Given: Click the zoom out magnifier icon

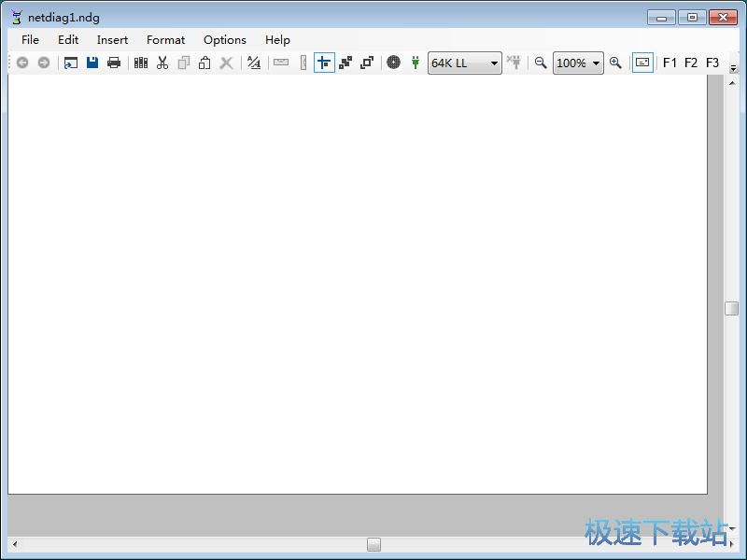Looking at the screenshot, I should tap(541, 63).
